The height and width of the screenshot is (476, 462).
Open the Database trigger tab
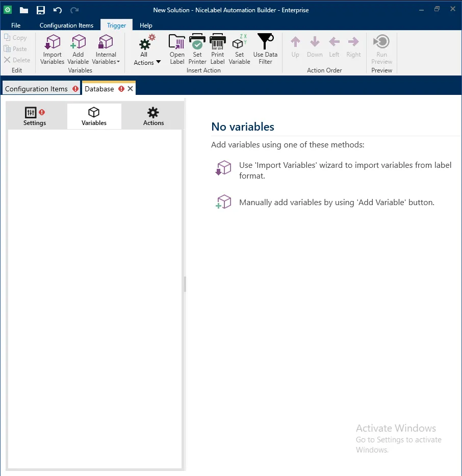100,88
